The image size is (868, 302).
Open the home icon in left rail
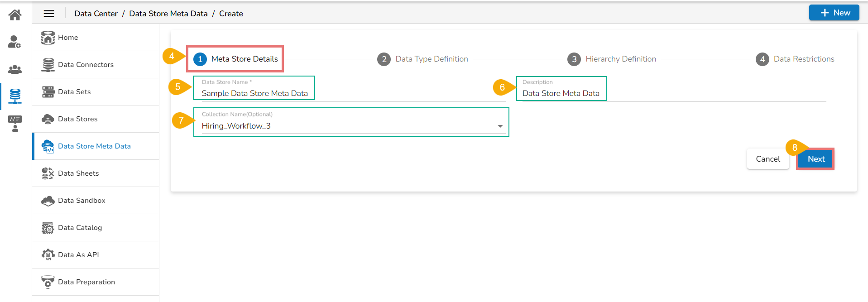(15, 15)
